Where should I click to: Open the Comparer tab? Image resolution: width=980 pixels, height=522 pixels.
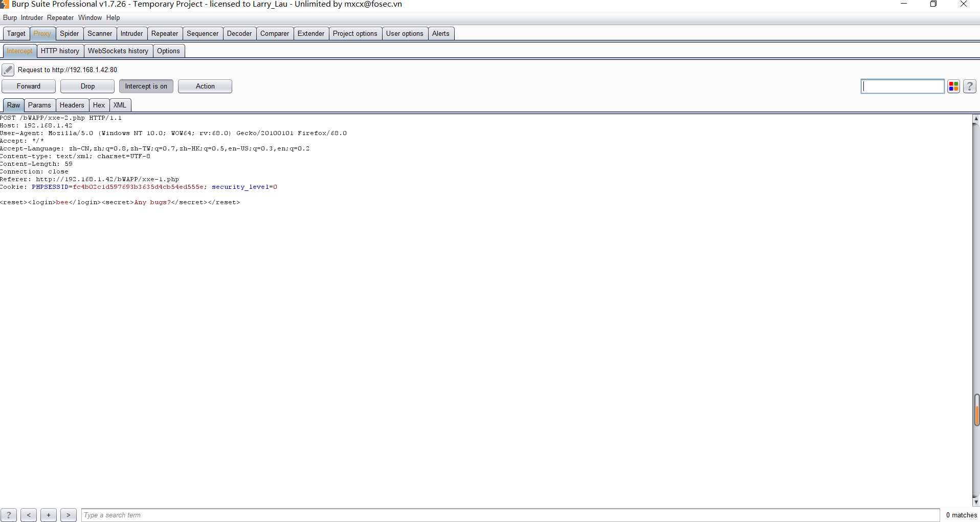click(x=275, y=34)
